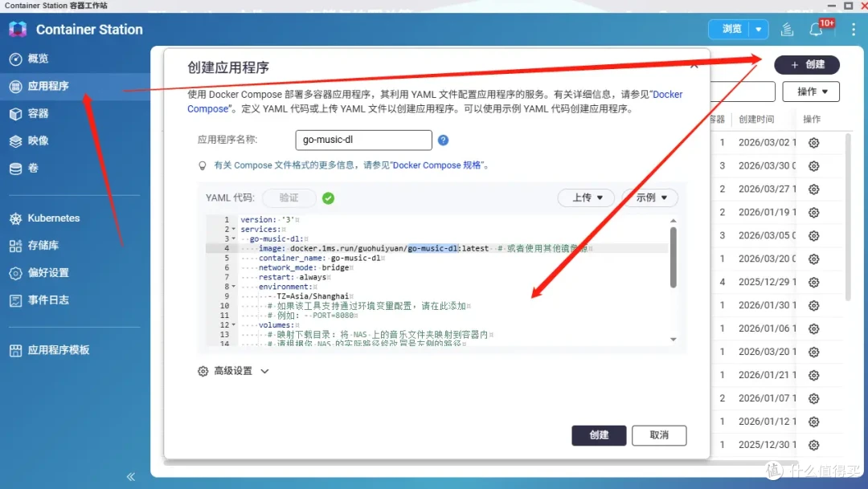This screenshot has width=868, height=489.
Task: Click the 取消 cancel button
Action: tap(659, 435)
